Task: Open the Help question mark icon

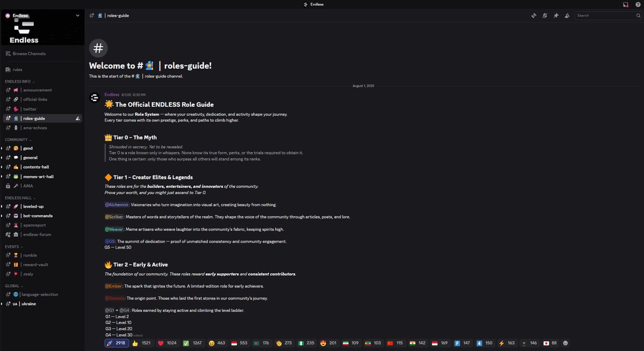Action: [638, 4]
